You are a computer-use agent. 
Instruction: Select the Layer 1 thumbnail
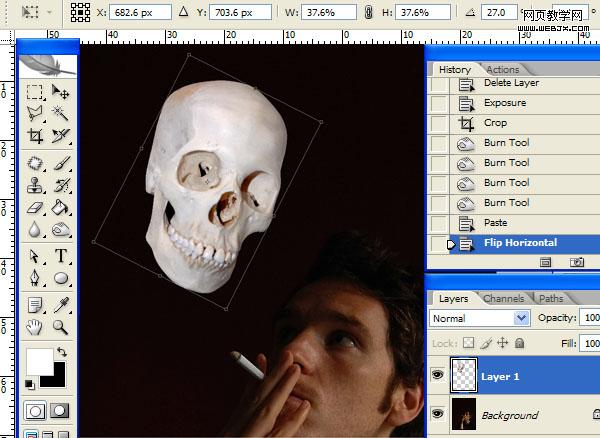click(x=464, y=376)
